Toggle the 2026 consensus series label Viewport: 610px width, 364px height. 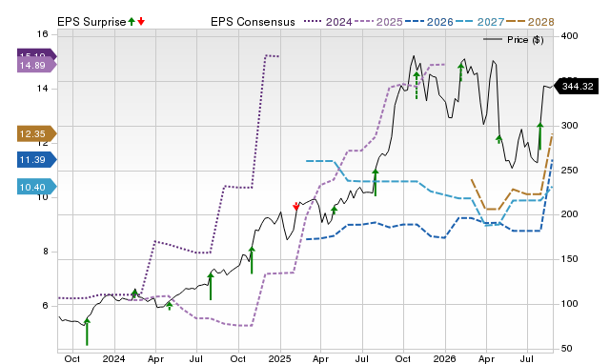point(440,22)
